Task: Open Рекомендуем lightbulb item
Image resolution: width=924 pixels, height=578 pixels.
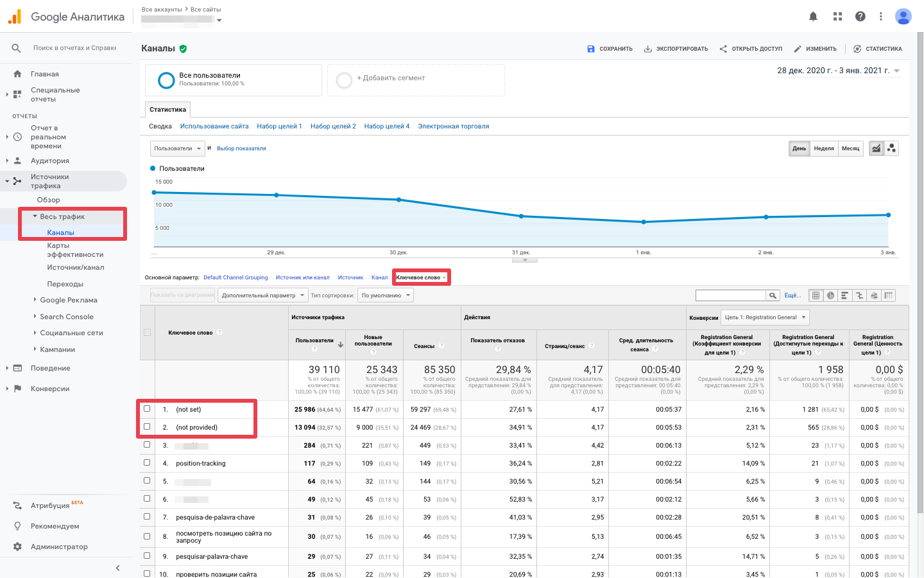Action: [55, 526]
